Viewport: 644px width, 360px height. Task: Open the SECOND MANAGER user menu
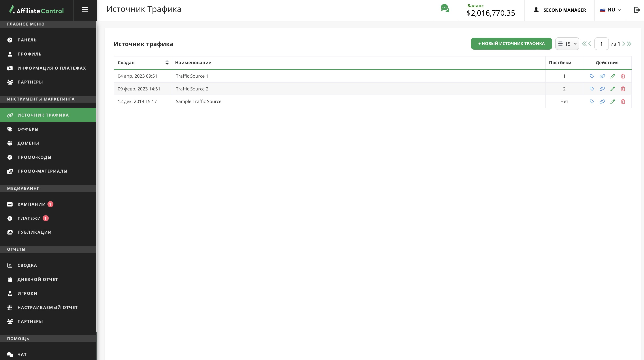pyautogui.click(x=559, y=10)
